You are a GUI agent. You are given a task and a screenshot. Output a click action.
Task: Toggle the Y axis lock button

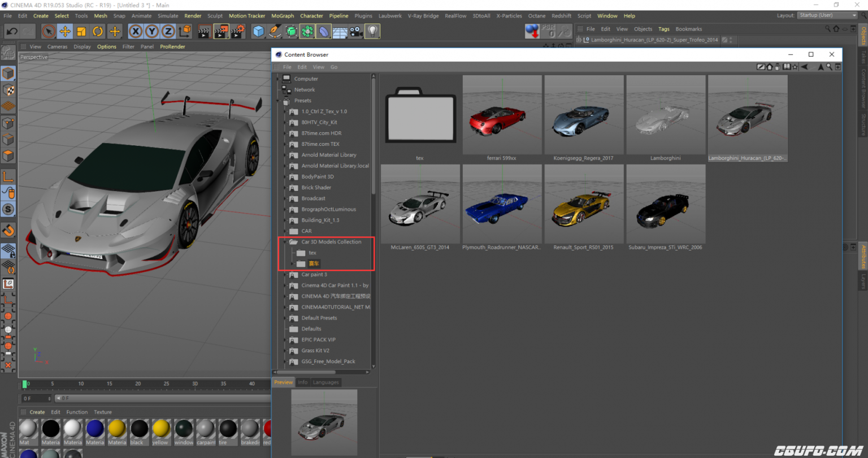pyautogui.click(x=152, y=32)
